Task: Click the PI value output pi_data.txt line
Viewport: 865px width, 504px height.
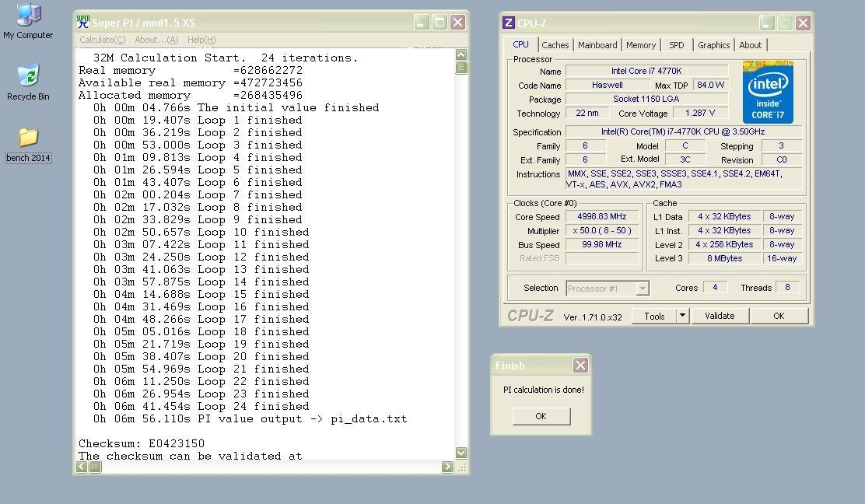Action: 250,419
